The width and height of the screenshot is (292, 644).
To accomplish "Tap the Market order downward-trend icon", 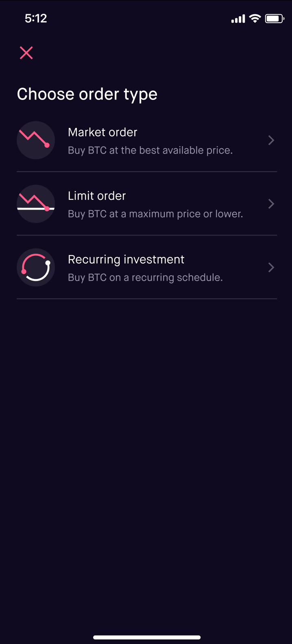I will [36, 140].
